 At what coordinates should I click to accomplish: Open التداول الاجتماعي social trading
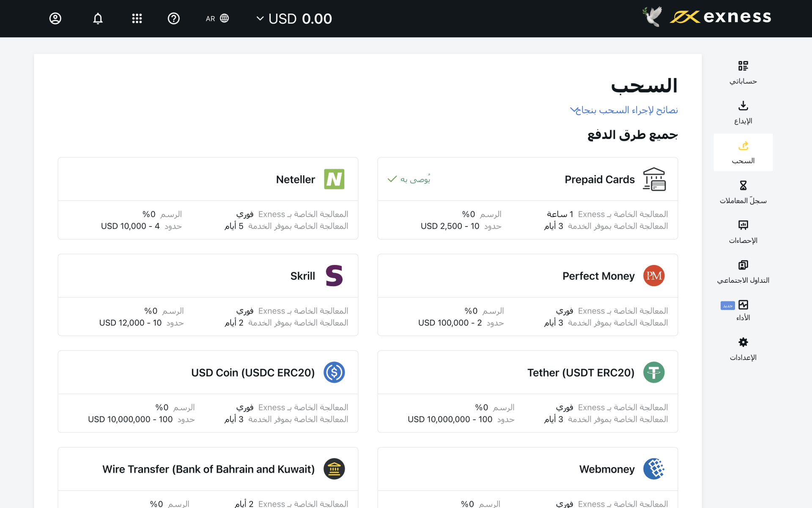pyautogui.click(x=743, y=272)
